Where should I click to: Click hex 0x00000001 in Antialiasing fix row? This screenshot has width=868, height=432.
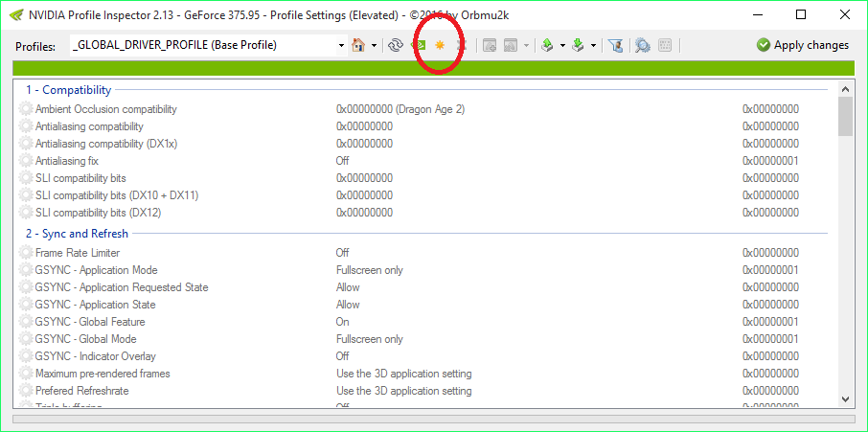point(770,161)
